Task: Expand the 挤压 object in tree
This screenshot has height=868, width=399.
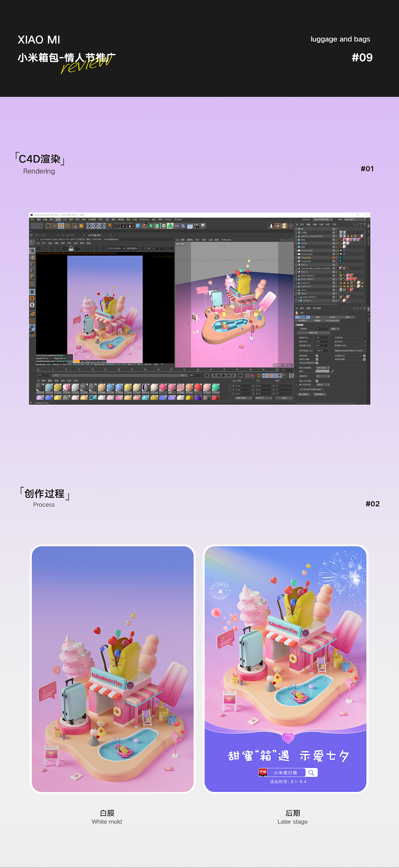Action: point(296,240)
